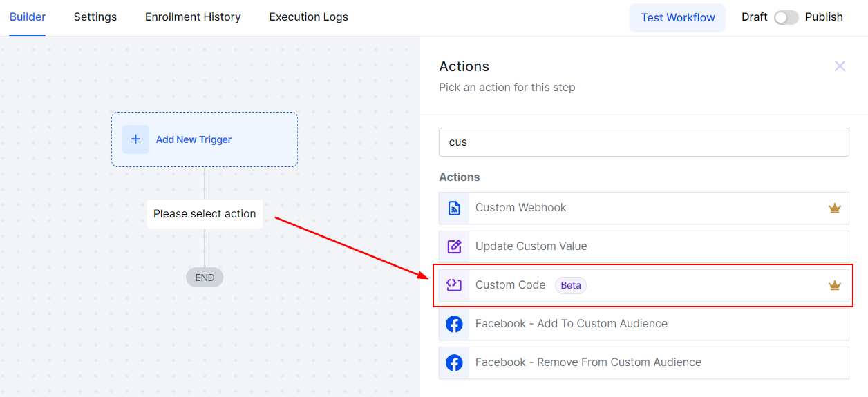Screen dimensions: 868x397
Task: Select the Builder tab
Action: (28, 17)
